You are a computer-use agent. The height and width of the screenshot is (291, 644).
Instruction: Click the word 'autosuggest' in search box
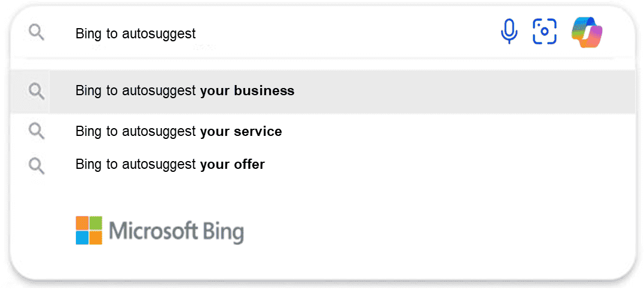[x=159, y=34]
